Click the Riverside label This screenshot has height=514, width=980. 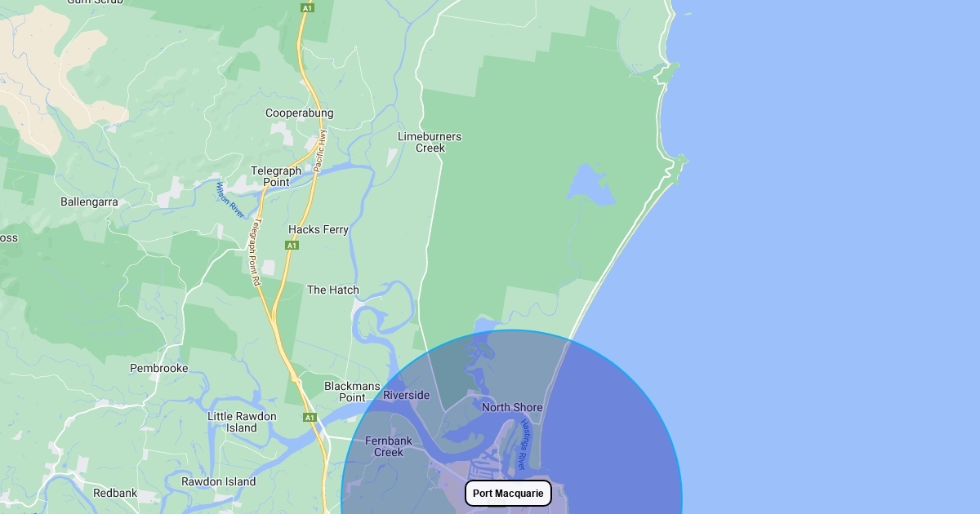coord(407,395)
